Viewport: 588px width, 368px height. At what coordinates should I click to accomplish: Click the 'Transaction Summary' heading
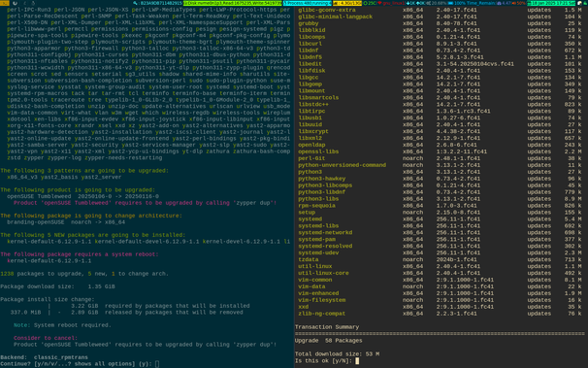327,327
